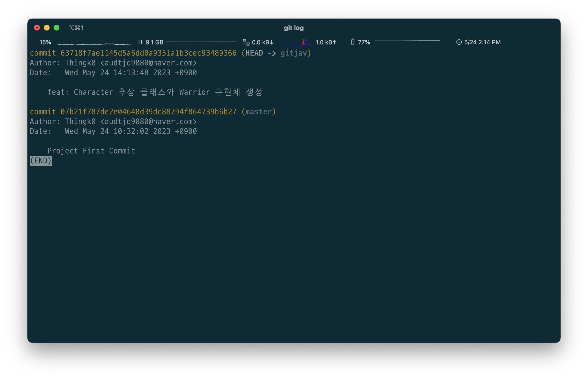
Task: Click the battery level graph line
Action: tap(407, 42)
